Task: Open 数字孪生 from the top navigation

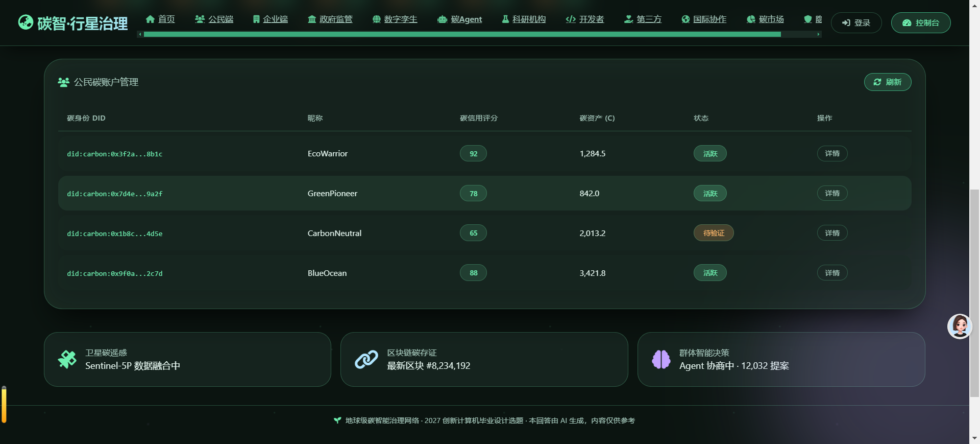Action: point(395,19)
